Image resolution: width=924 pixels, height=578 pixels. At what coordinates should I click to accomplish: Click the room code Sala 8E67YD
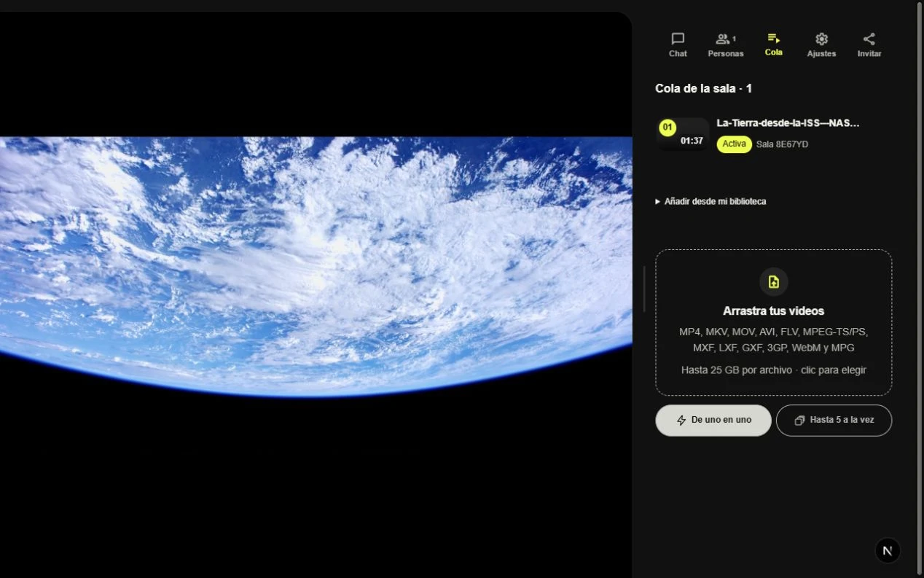[x=782, y=144]
